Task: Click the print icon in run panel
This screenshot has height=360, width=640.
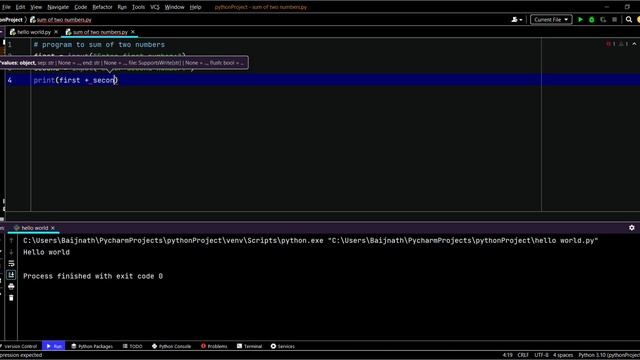Action: pyautogui.click(x=11, y=287)
